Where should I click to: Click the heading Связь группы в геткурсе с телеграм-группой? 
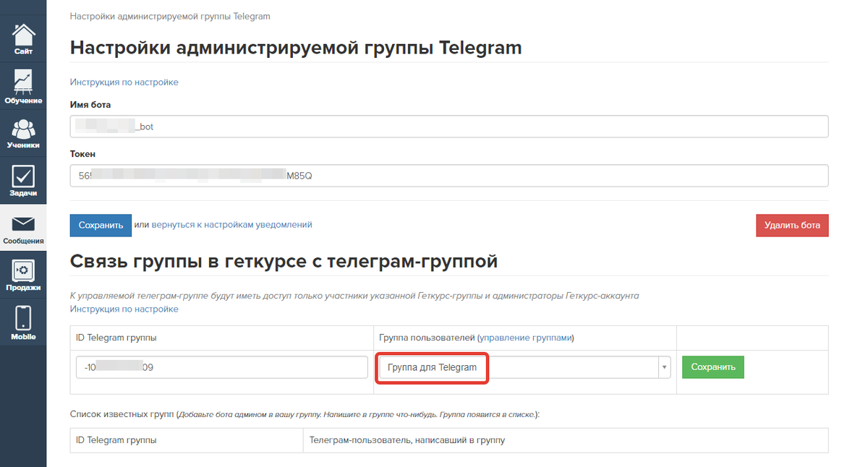[284, 261]
